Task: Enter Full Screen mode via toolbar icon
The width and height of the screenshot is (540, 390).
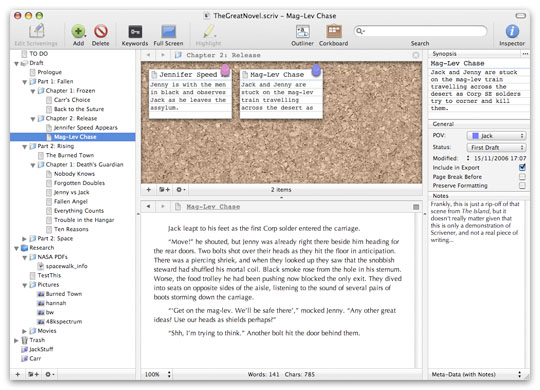Action: point(169,31)
